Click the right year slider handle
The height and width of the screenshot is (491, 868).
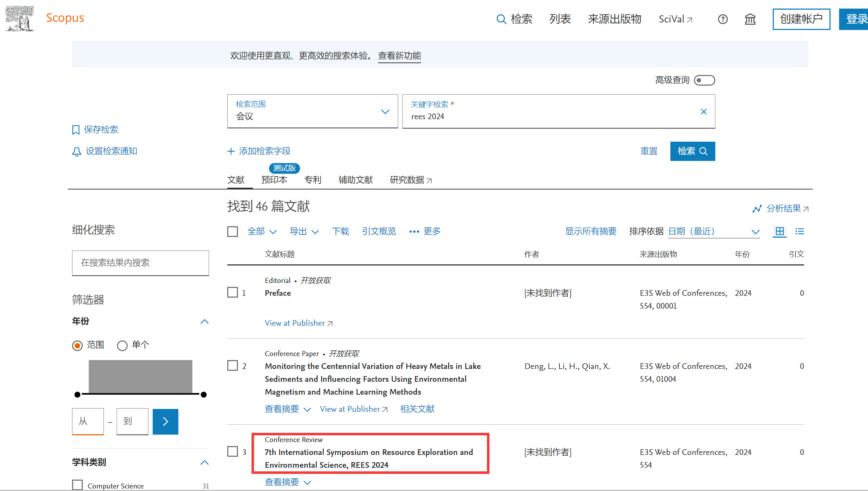click(204, 395)
